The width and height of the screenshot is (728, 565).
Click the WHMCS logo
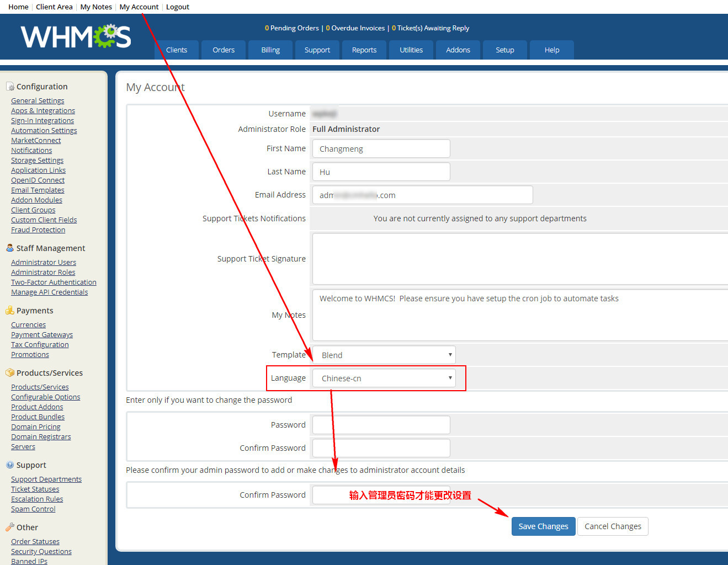(76, 36)
